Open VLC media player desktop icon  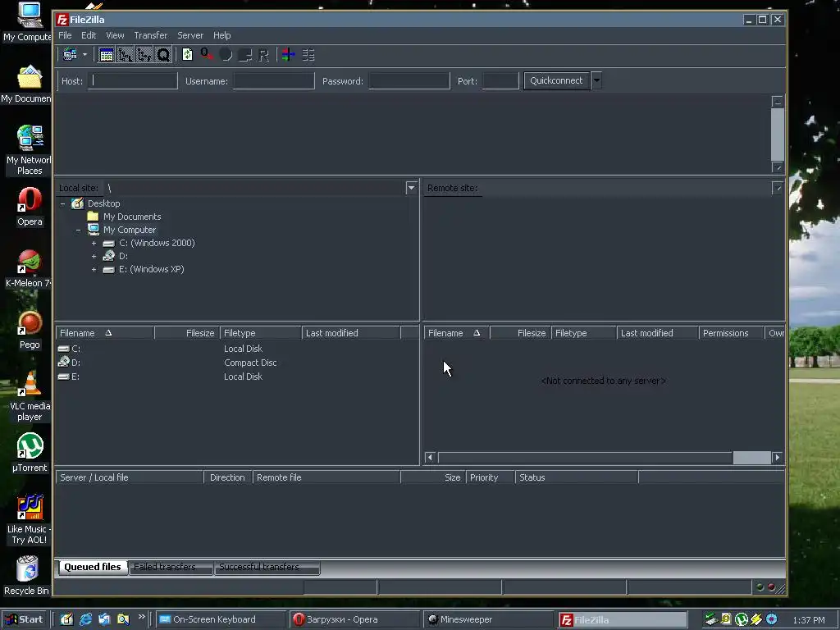pyautogui.click(x=30, y=396)
